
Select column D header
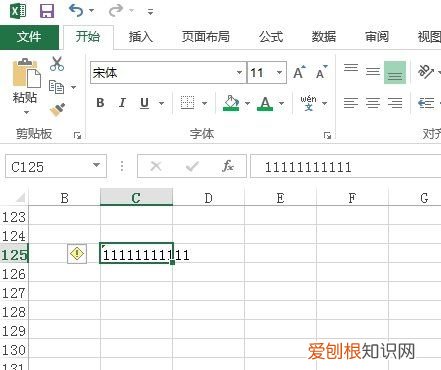point(208,197)
